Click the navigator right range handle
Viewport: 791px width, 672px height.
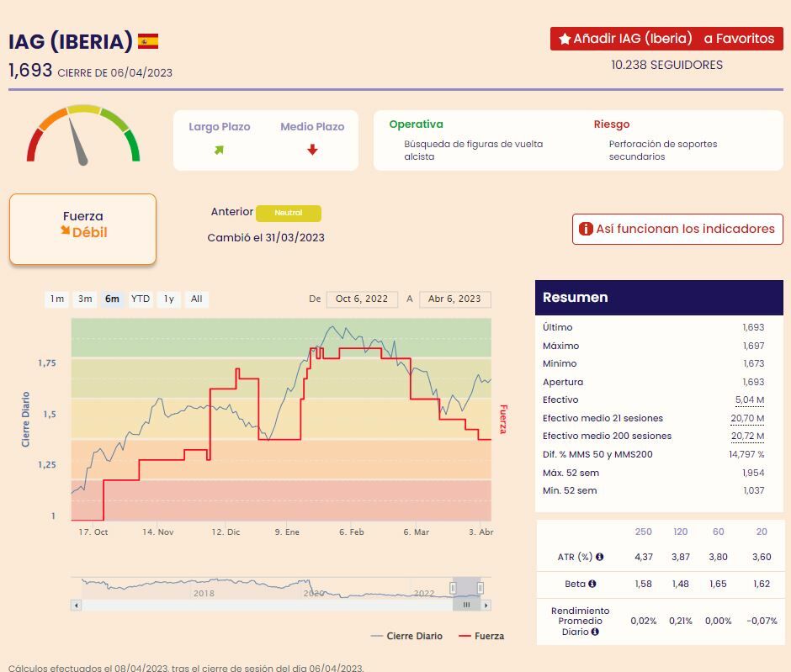point(480,588)
